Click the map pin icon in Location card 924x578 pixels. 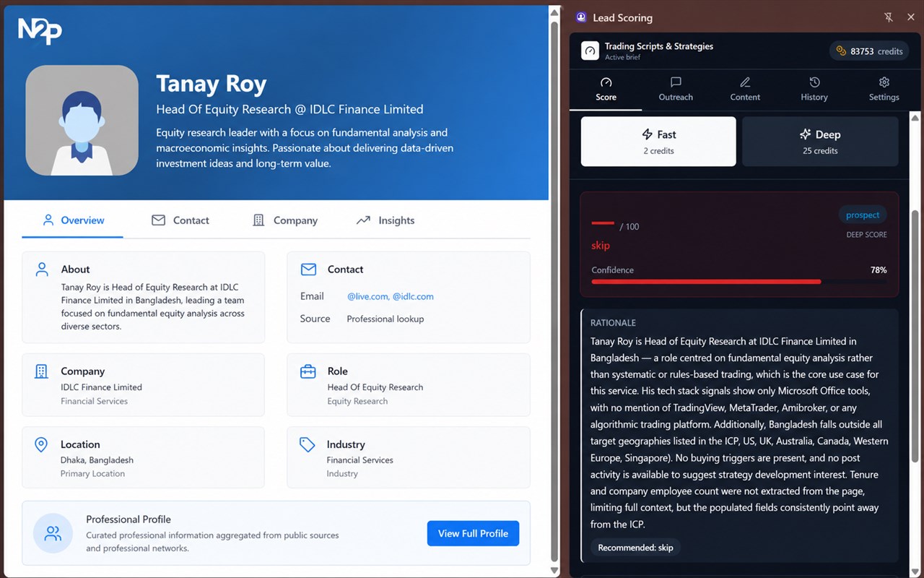click(42, 444)
